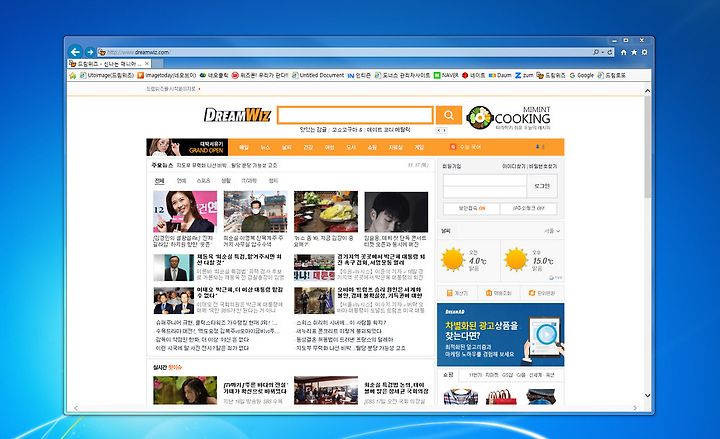The height and width of the screenshot is (439, 720).
Task: Open the Utoimage bookmark in favorites bar
Action: pos(107,75)
